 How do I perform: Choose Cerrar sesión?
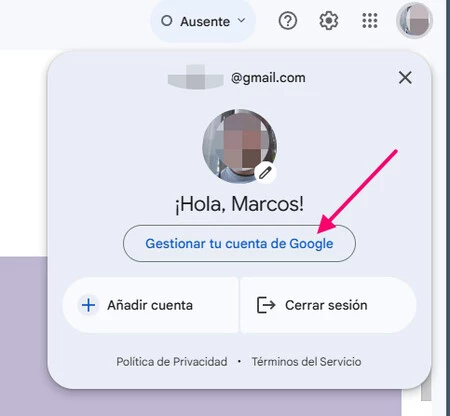point(328,305)
